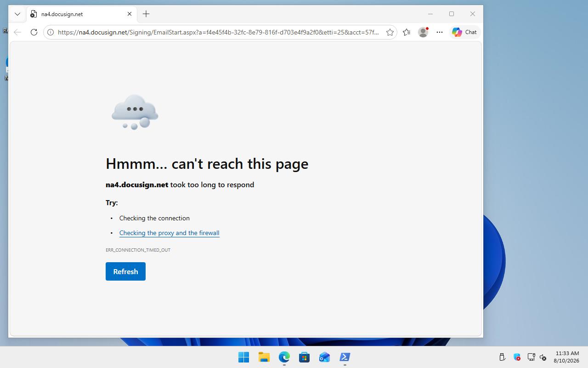This screenshot has width=588, height=368.
Task: Open 'Checking the proxy and the firewall' link
Action: click(x=169, y=233)
